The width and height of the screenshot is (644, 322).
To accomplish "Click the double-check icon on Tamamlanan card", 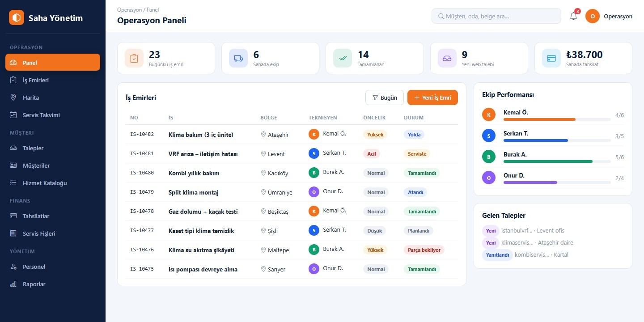I will click(343, 58).
